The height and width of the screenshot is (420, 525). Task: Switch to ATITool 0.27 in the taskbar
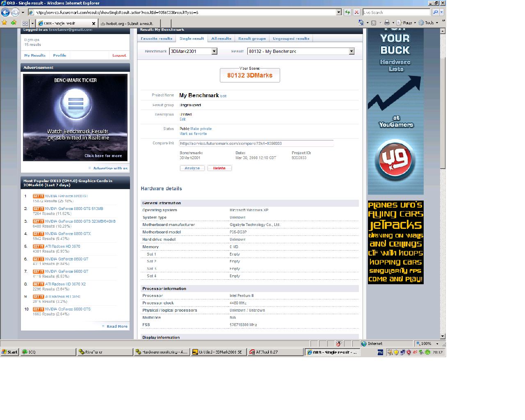(x=276, y=352)
